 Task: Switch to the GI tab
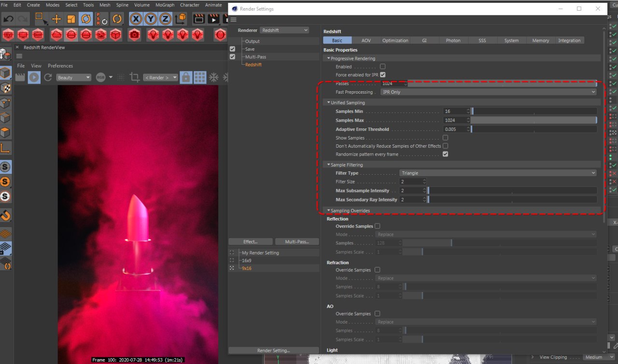click(424, 41)
